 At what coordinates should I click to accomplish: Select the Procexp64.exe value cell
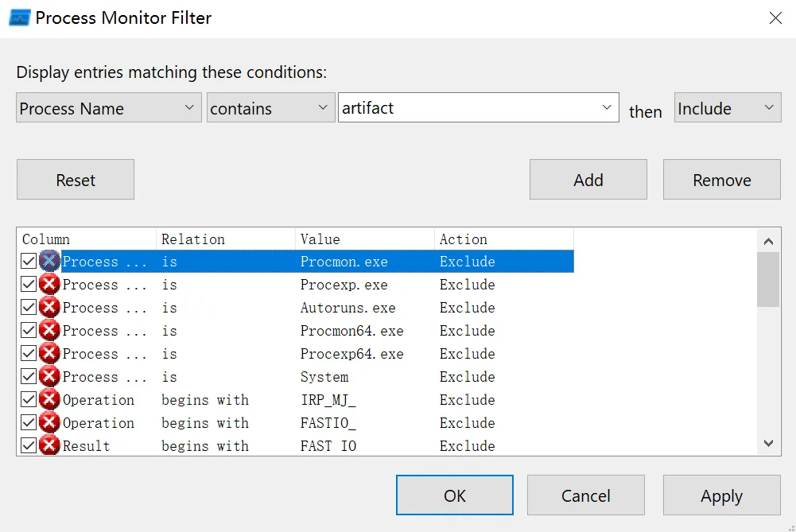(351, 353)
